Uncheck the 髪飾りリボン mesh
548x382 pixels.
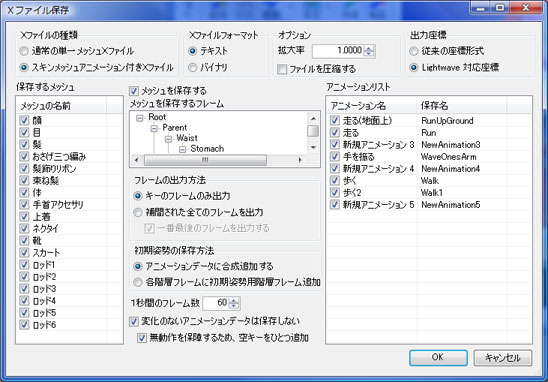pyautogui.click(x=24, y=168)
